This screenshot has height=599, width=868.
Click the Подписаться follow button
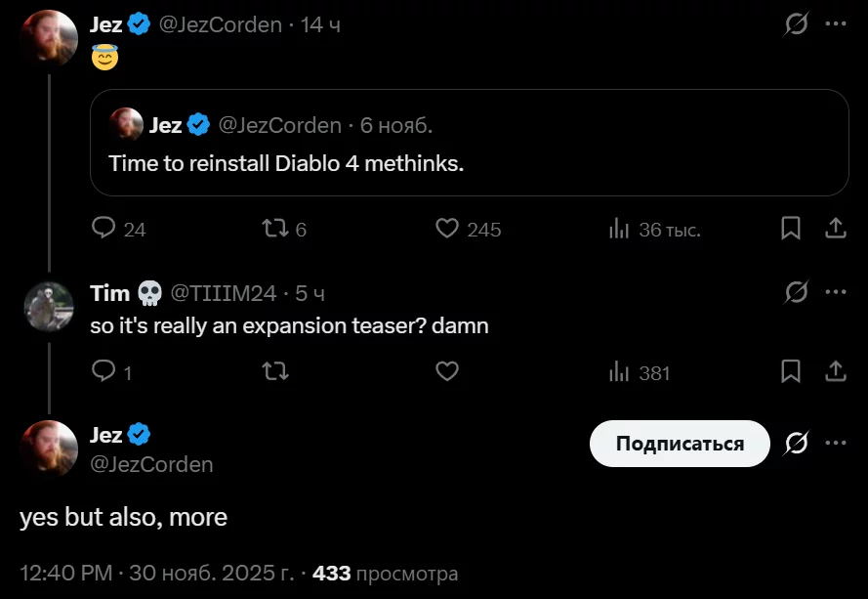(680, 444)
